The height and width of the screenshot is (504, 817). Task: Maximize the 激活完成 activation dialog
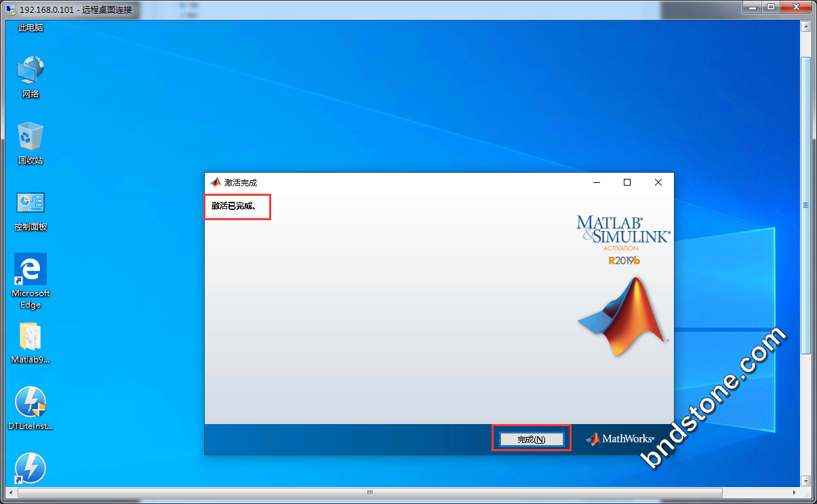pos(627,182)
